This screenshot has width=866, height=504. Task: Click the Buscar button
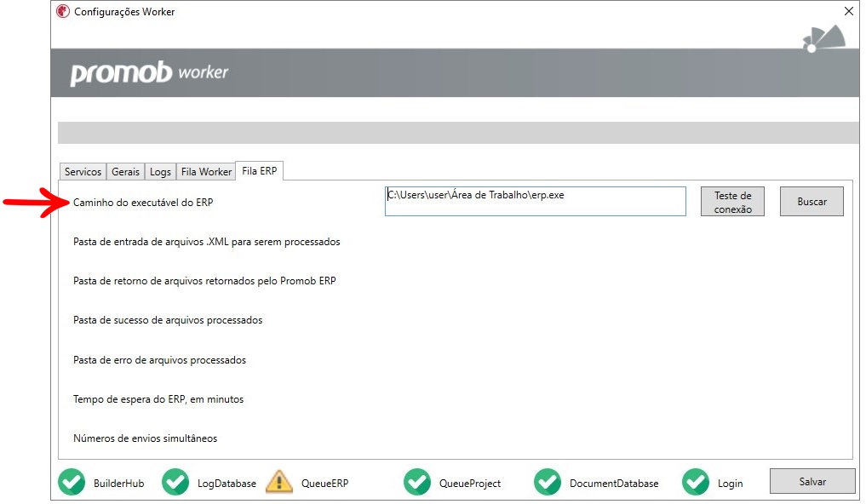click(812, 202)
